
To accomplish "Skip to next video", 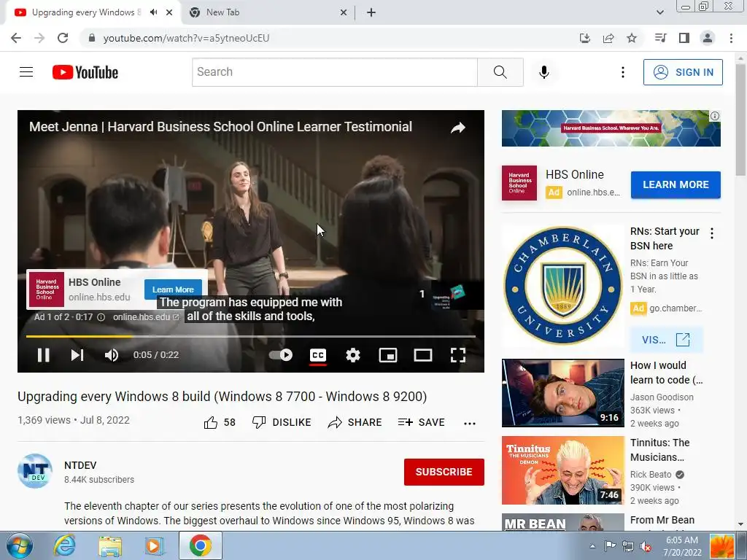I will (x=77, y=355).
